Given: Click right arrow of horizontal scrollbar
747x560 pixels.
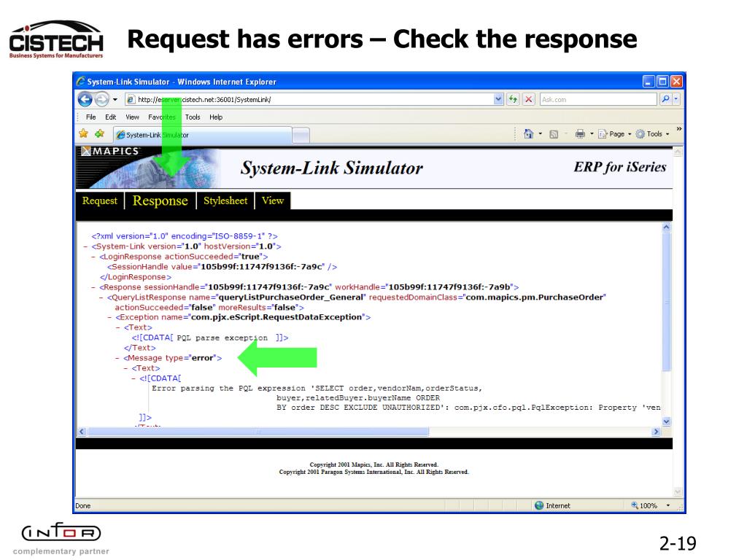Looking at the screenshot, I should (x=656, y=432).
